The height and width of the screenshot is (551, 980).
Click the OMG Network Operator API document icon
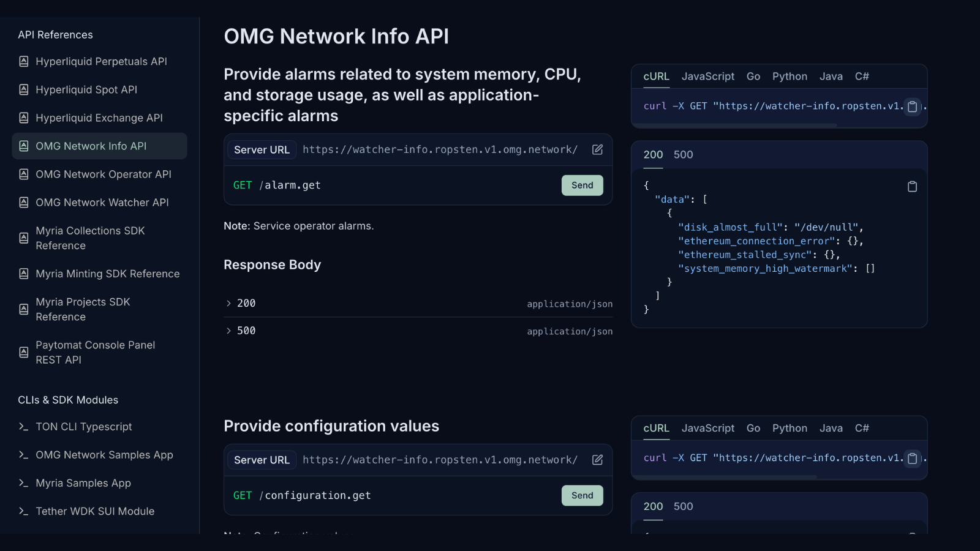tap(24, 174)
